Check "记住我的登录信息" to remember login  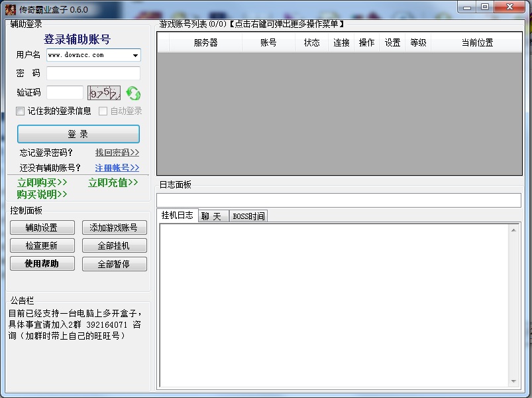click(x=20, y=111)
